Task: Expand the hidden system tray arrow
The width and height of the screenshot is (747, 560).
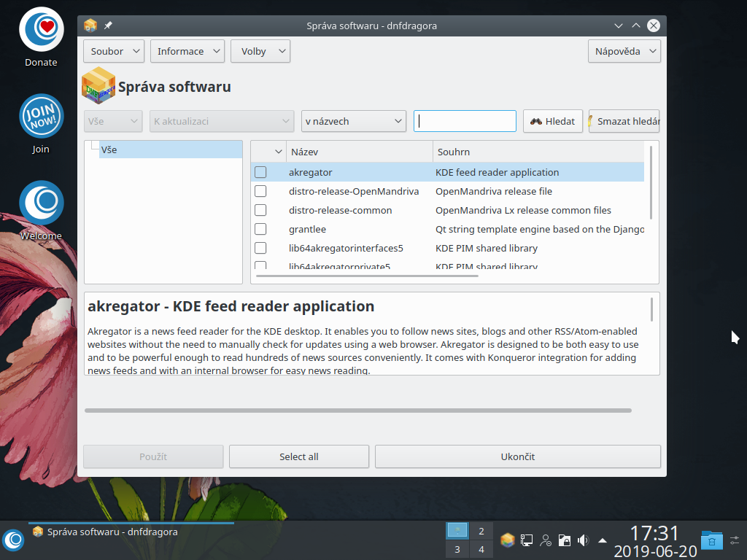Action: pyautogui.click(x=601, y=540)
